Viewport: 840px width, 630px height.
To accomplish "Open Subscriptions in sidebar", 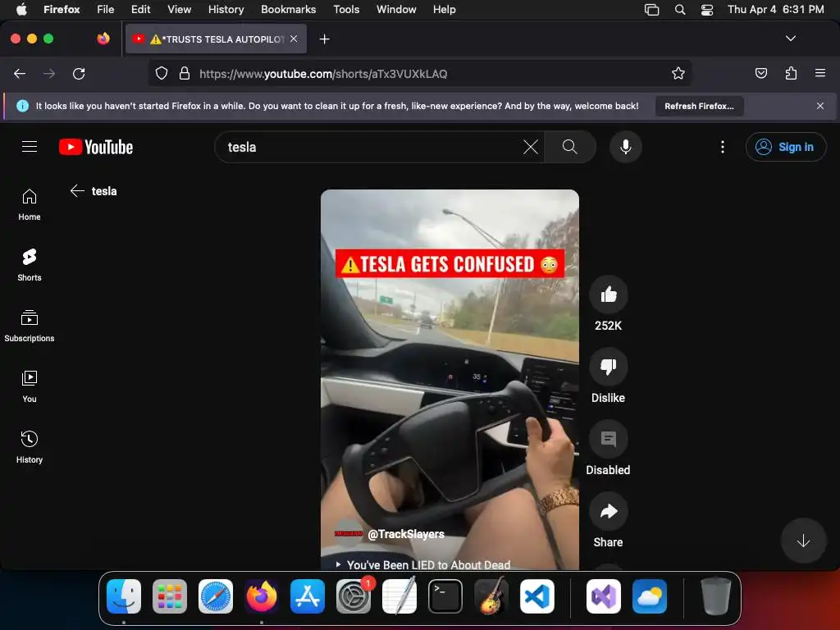I will tap(30, 326).
